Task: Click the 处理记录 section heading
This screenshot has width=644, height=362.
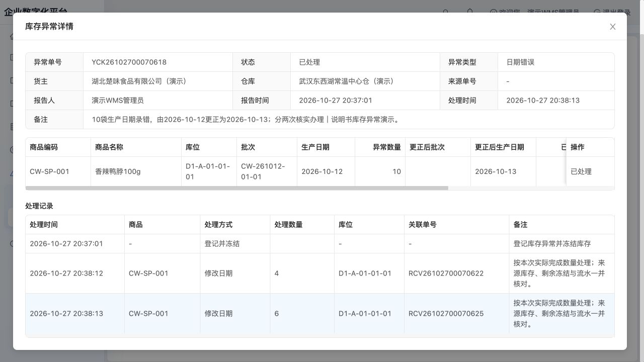Action: tap(39, 206)
